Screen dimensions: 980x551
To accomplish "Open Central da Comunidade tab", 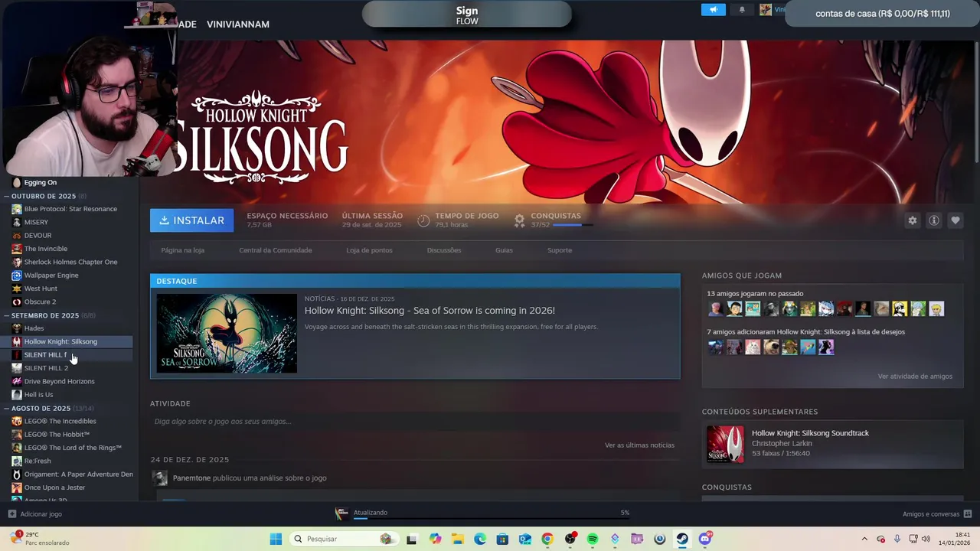I will 276,250.
